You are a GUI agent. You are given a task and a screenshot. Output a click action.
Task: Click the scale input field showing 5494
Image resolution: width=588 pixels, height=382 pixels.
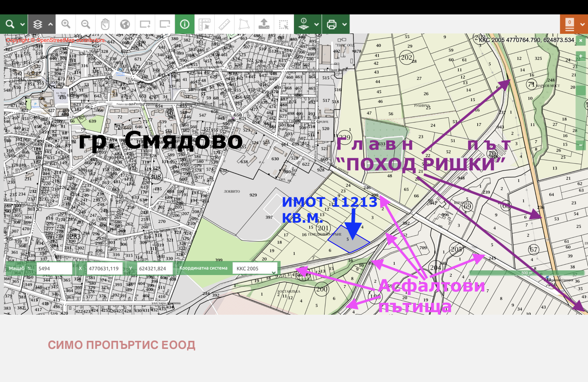click(54, 268)
